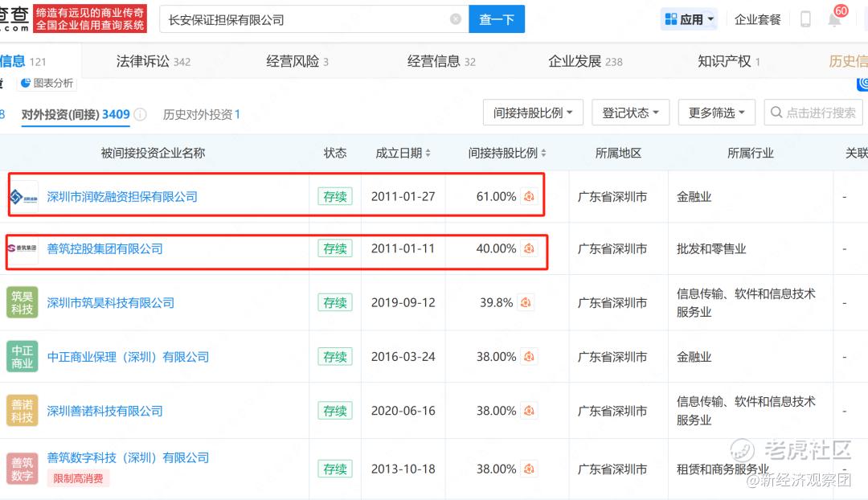Screen dimensions: 868x500
Task: Click the 所属地区 column header
Action: 618,153
